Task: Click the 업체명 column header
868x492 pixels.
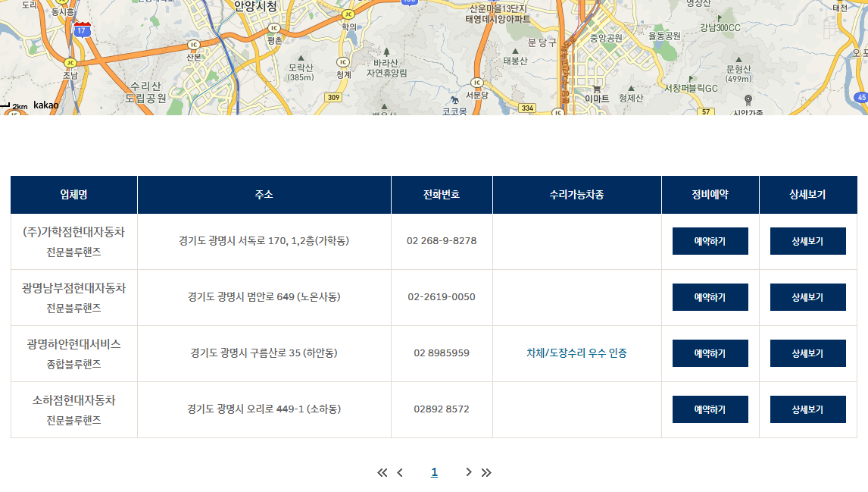Action: click(73, 195)
